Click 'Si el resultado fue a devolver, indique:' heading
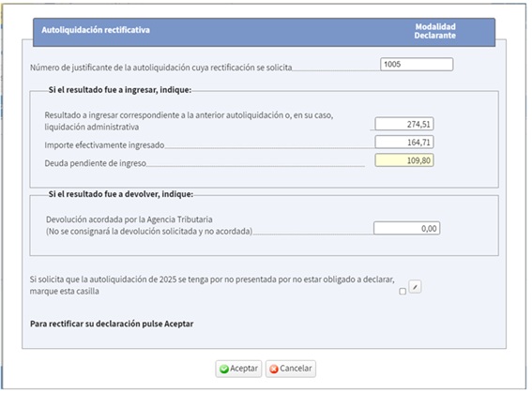This screenshot has height=393, width=532. pos(121,194)
